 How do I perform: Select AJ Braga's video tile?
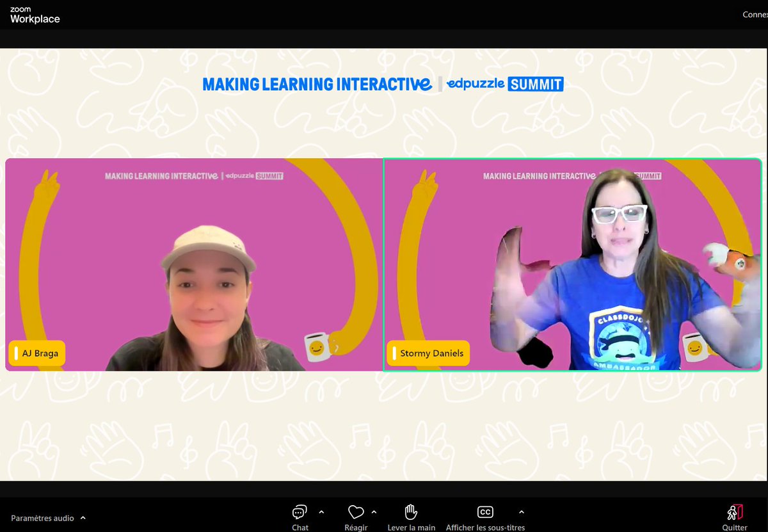point(193,265)
